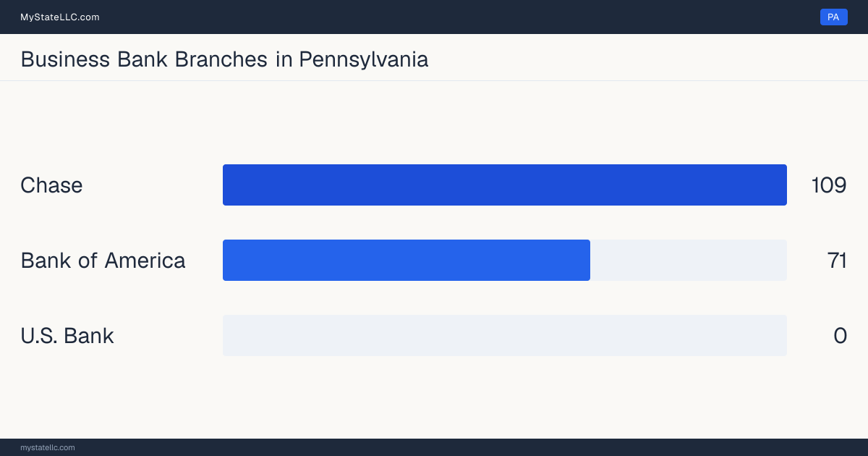Select the Chase branches bar
This screenshot has width=868, height=456.
point(505,185)
